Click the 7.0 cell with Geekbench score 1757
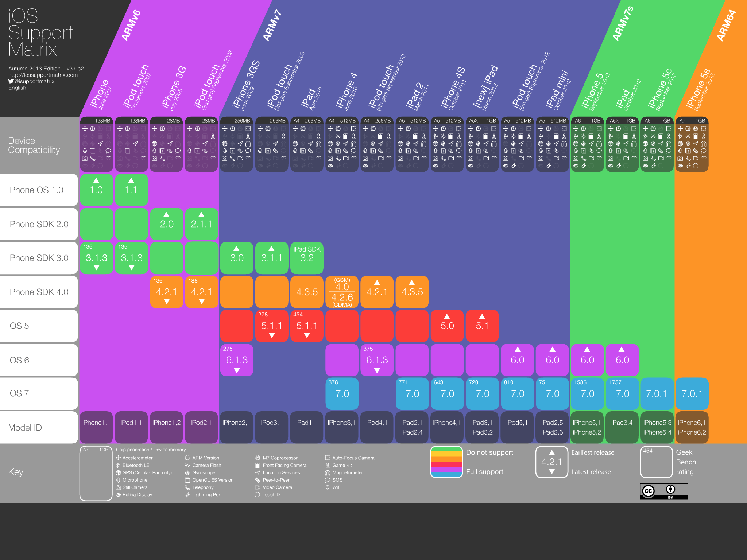Viewport: 747px width, 560px height. point(622,393)
